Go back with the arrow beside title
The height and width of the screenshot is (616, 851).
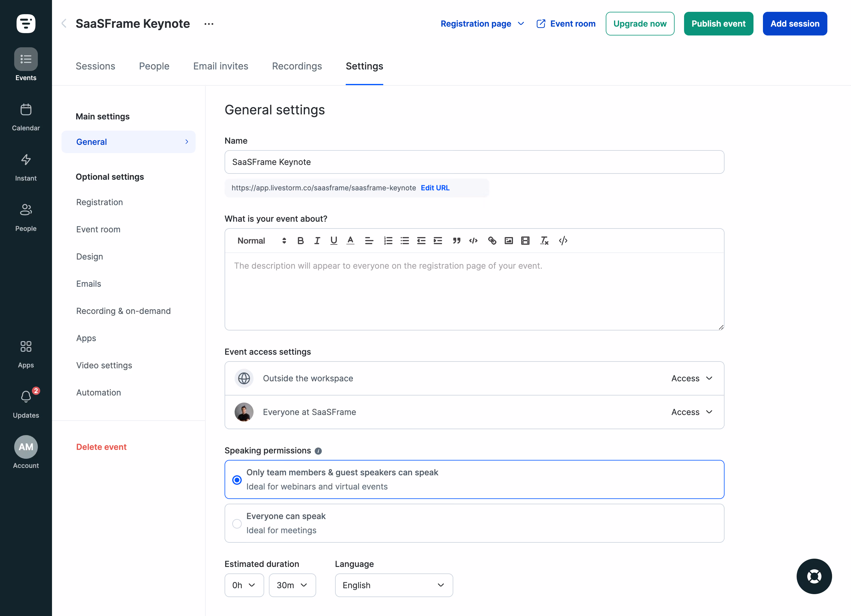[64, 24]
